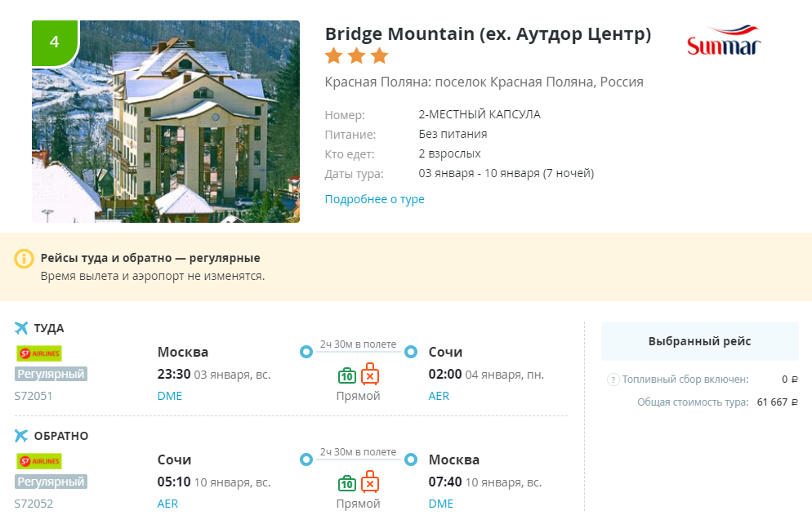Click the red no-baggage icon on return flight

(x=370, y=482)
